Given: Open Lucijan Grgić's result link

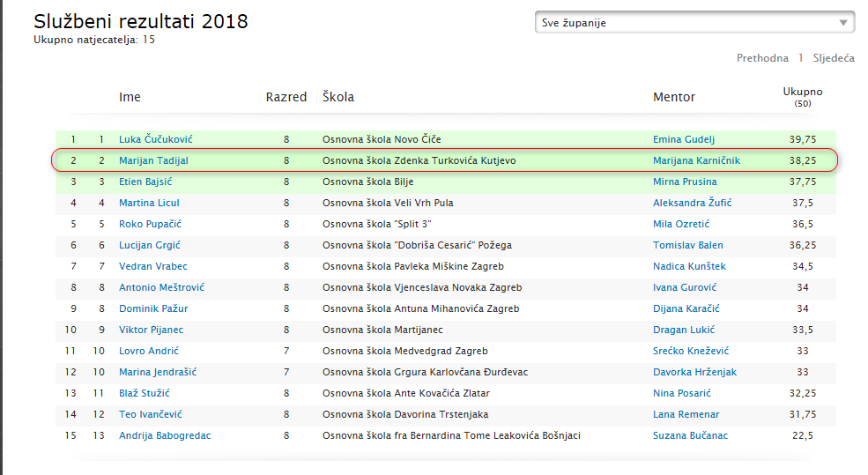Looking at the screenshot, I should (x=150, y=245).
